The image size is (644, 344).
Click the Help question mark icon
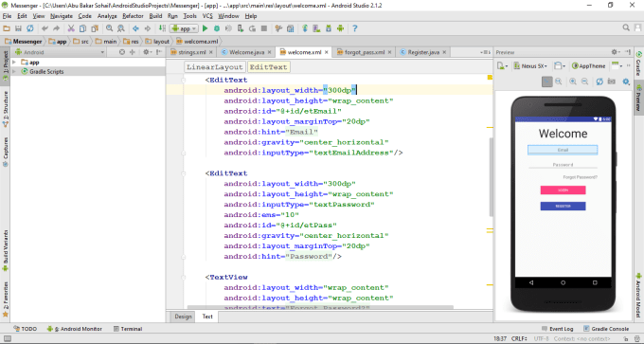355,28
